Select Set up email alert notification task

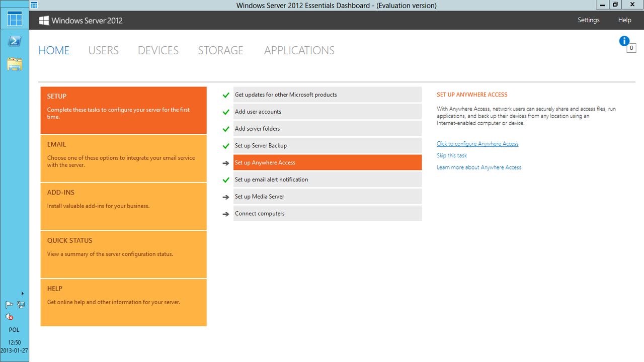click(328, 179)
